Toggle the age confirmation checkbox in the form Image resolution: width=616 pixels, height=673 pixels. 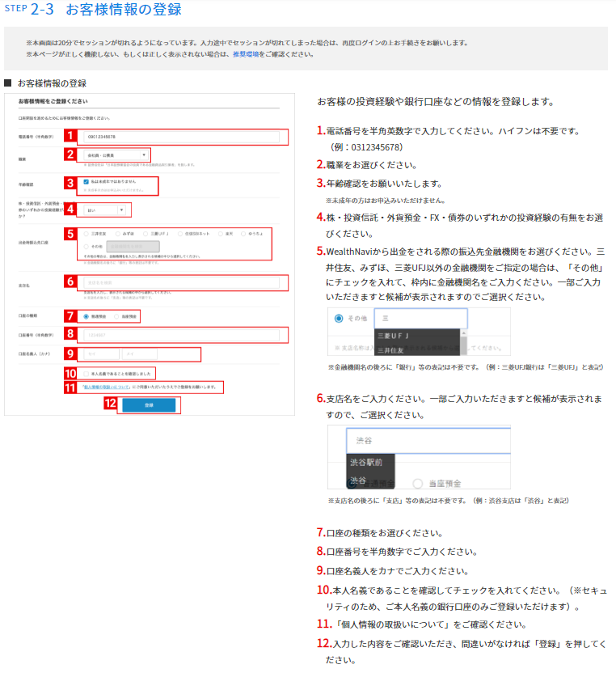point(86,182)
